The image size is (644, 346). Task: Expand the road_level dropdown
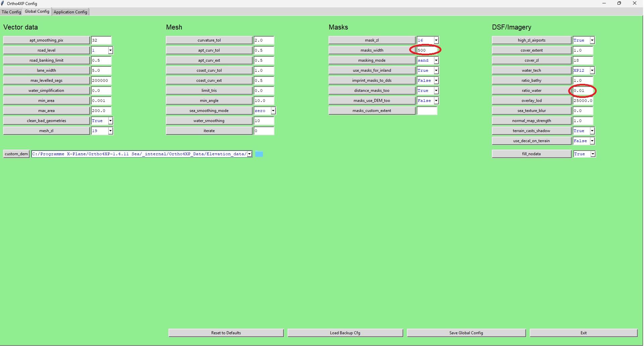tap(110, 50)
